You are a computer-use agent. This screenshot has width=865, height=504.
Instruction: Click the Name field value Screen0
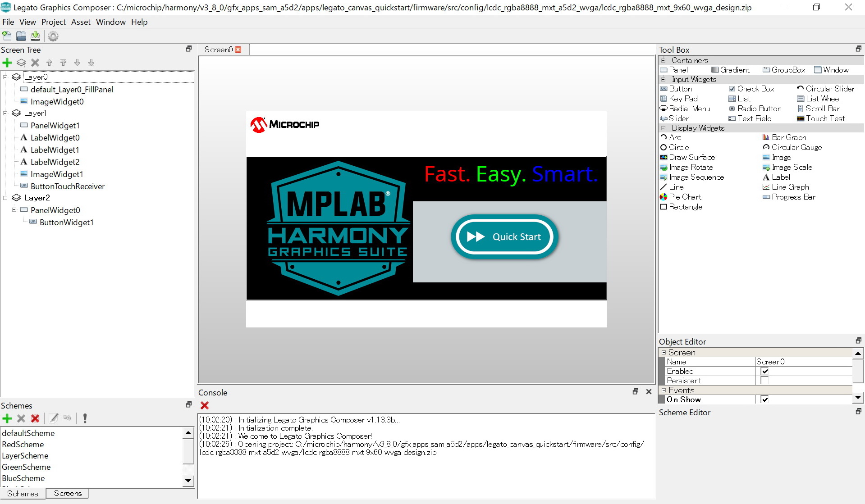pyautogui.click(x=804, y=362)
